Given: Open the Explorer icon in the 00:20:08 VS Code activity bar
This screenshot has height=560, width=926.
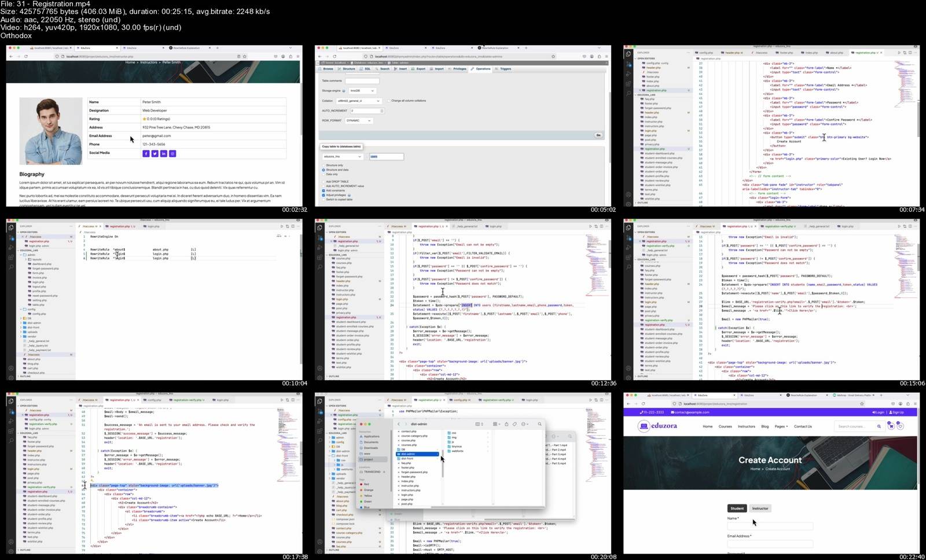Looking at the screenshot, I should [x=319, y=401].
